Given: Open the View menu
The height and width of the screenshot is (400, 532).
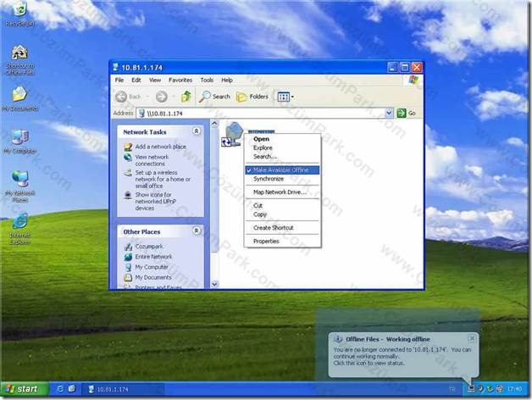Looking at the screenshot, I should pyautogui.click(x=155, y=81).
